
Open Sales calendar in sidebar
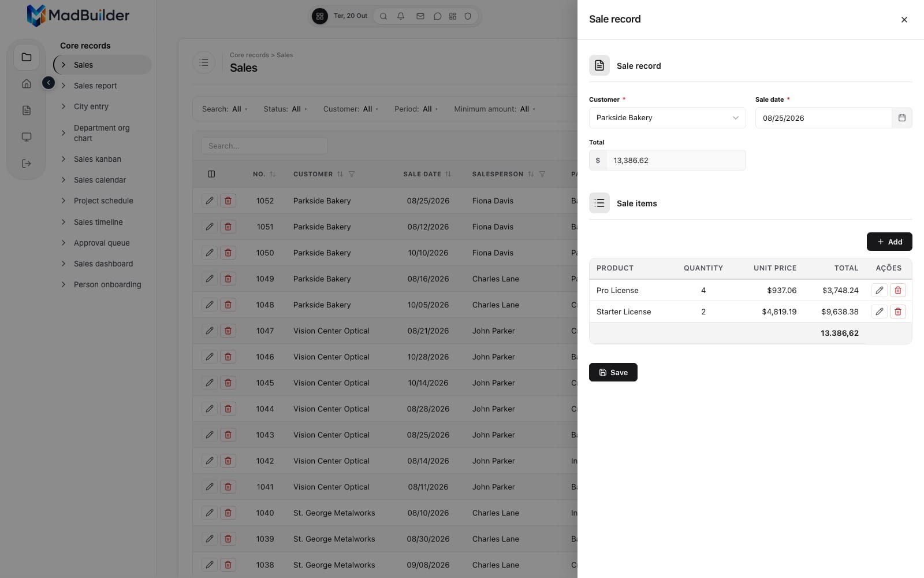tap(100, 180)
